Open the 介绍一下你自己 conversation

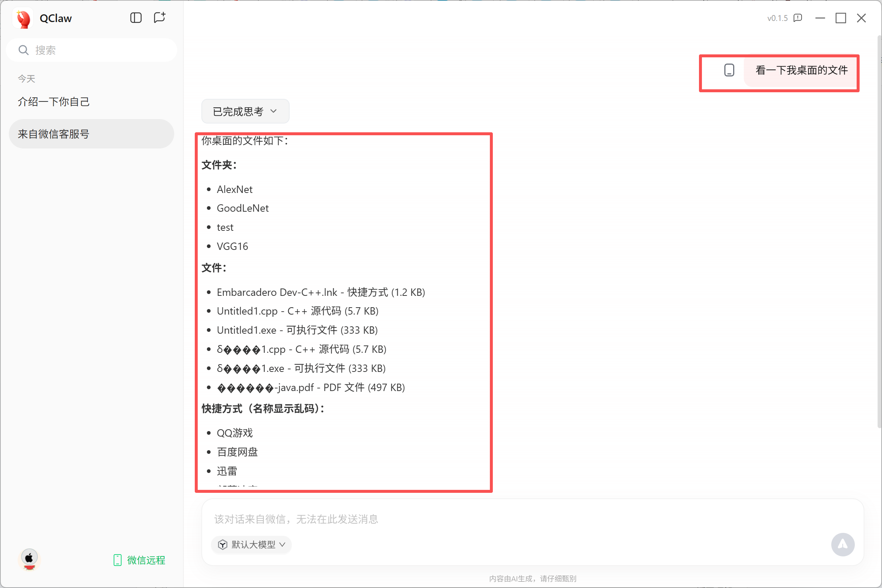point(54,102)
